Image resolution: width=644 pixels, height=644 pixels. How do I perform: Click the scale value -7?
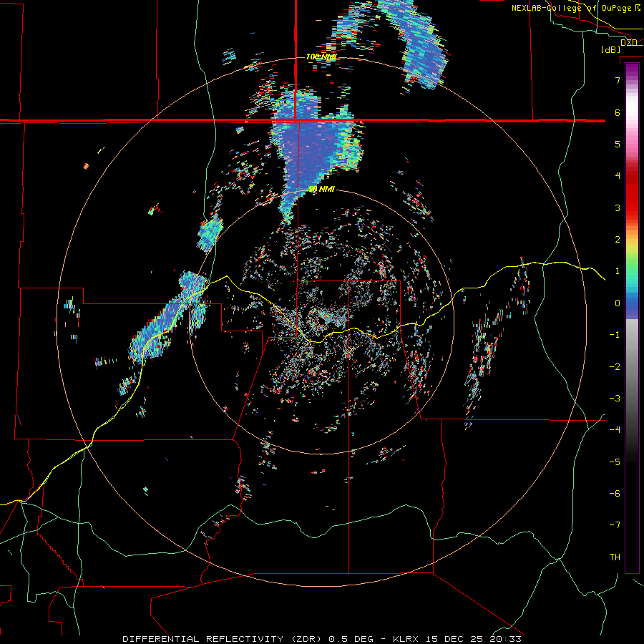pos(615,525)
